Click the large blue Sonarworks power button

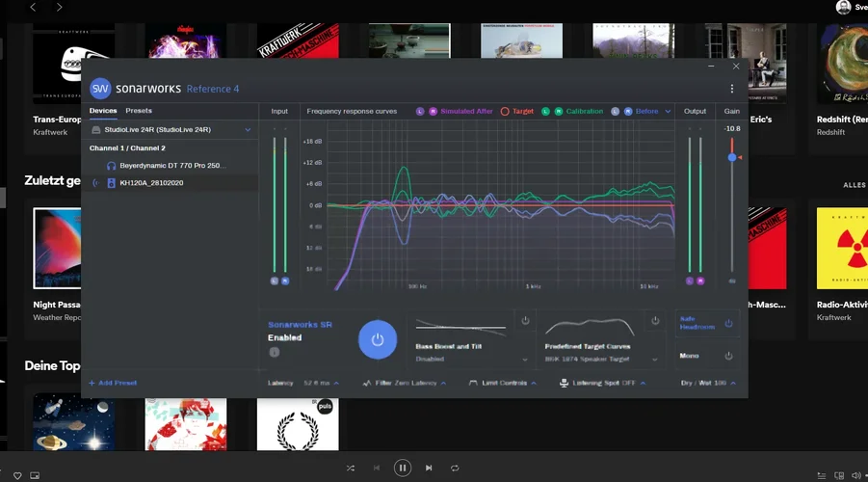(x=378, y=339)
